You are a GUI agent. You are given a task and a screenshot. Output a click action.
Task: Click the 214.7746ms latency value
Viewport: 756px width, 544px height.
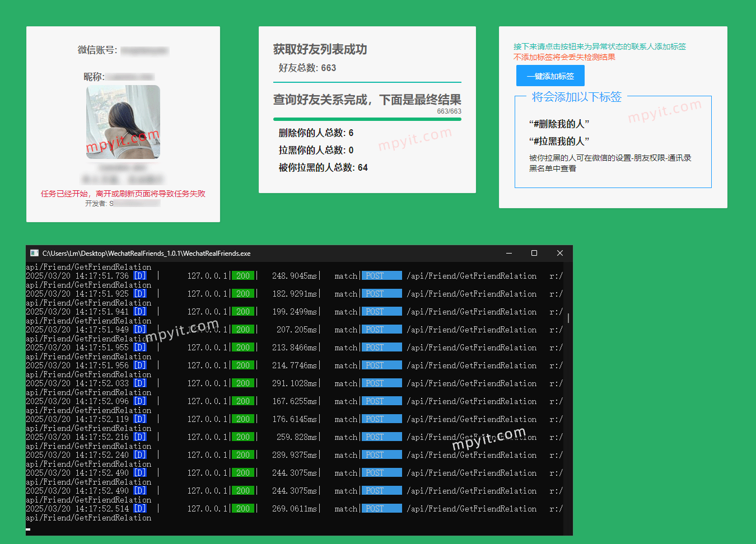coord(295,365)
